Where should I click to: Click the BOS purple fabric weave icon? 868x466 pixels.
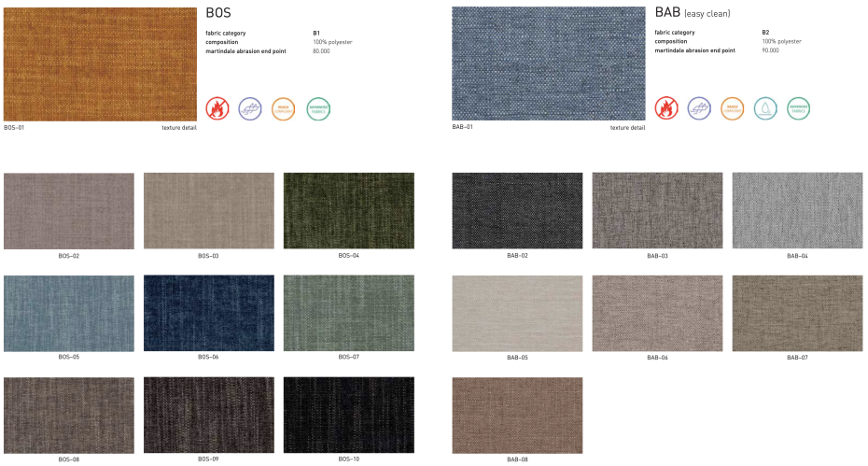250,108
